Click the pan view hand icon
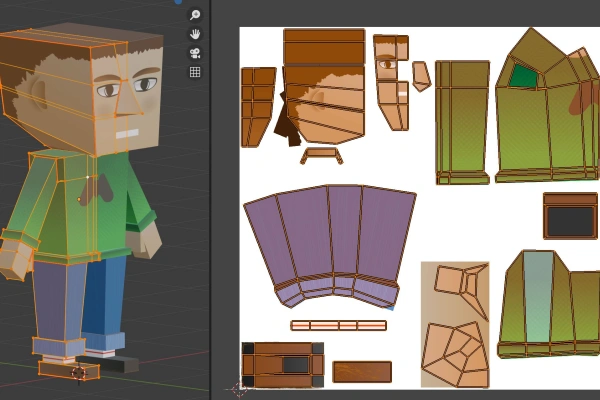 click(195, 34)
